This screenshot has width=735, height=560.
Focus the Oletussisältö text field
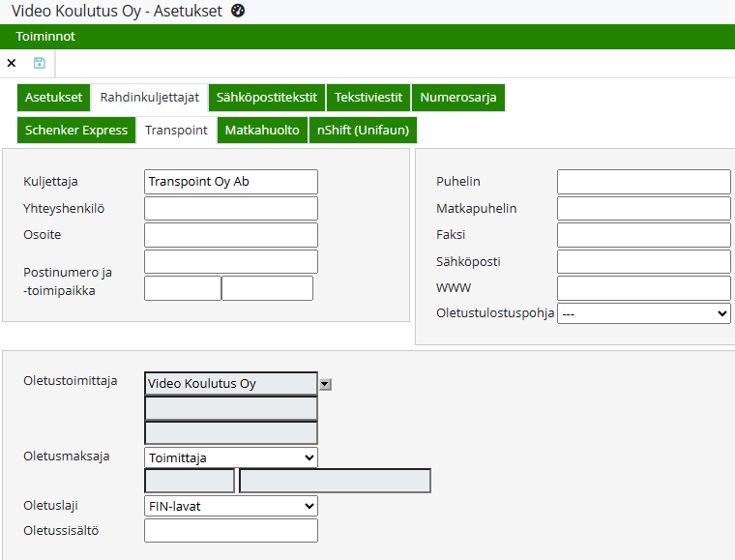pos(230,530)
